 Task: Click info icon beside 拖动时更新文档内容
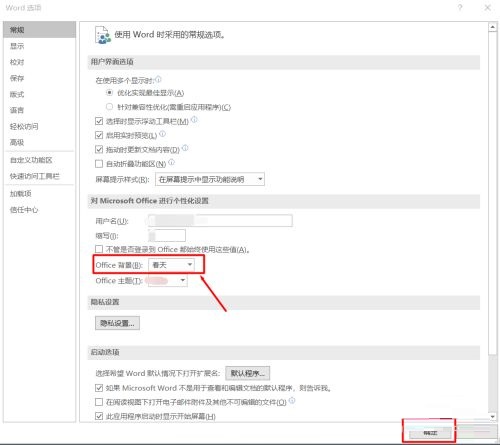[x=185, y=148]
